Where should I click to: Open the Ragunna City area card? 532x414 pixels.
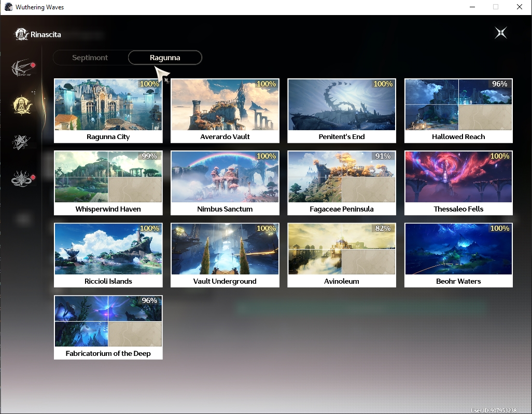click(108, 111)
